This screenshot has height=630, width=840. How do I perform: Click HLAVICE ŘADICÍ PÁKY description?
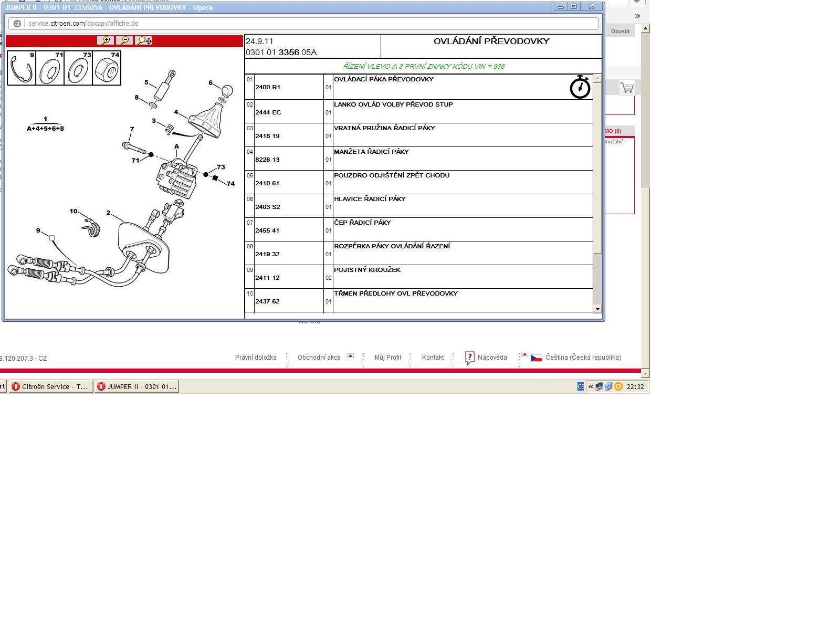(x=370, y=199)
